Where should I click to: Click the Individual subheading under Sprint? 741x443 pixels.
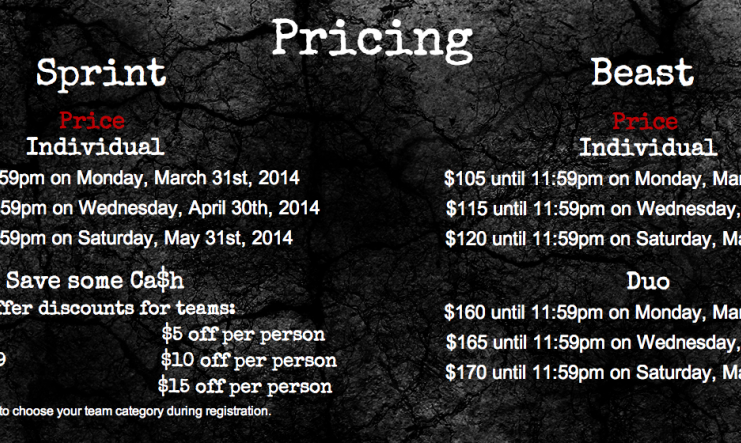(95, 147)
